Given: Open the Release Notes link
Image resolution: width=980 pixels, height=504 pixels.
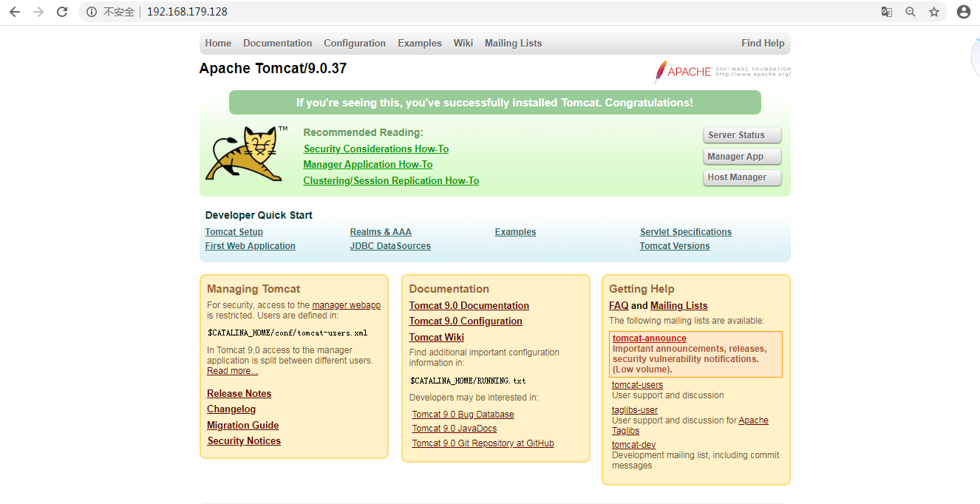Looking at the screenshot, I should [x=239, y=394].
